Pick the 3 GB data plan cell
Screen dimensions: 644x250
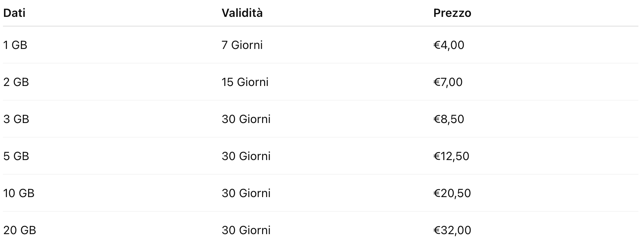point(16,119)
